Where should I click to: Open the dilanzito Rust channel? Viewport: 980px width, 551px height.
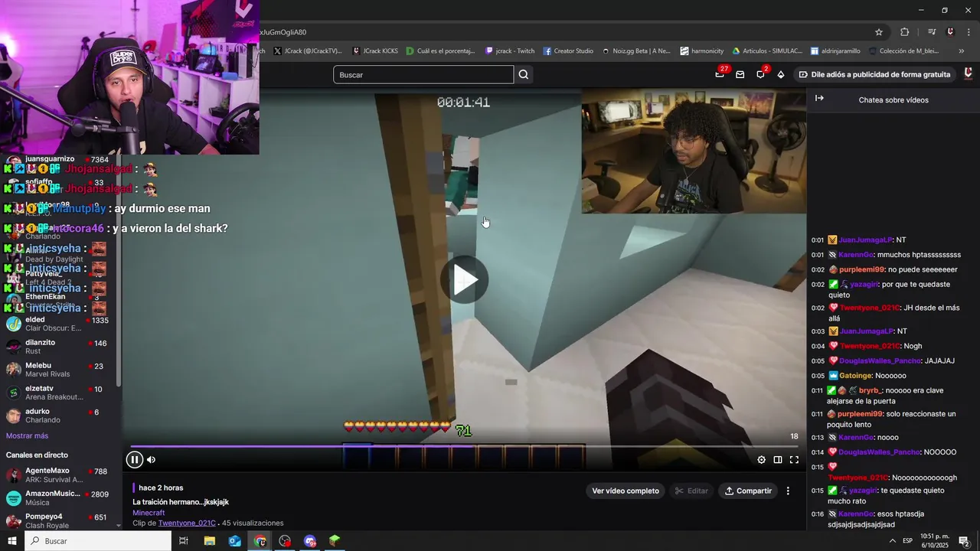60,347
